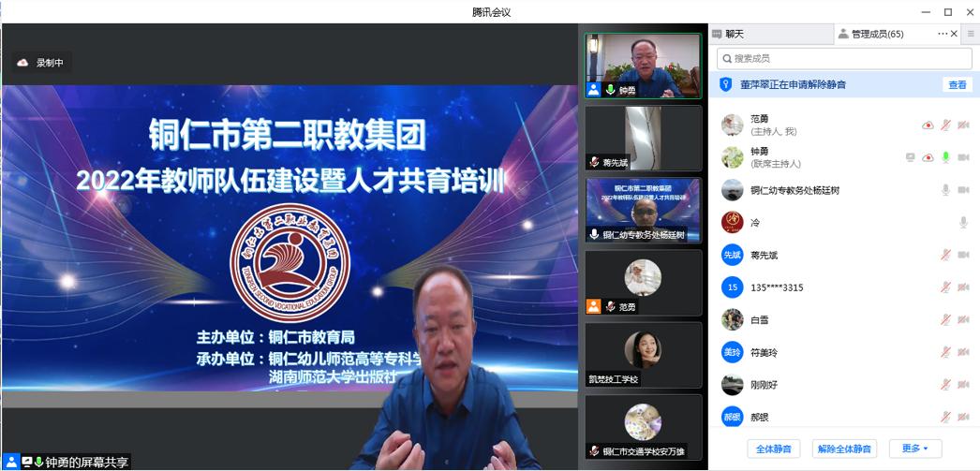
Task: Click the hamburger icon right of member tab
Action: pyautogui.click(x=971, y=34)
